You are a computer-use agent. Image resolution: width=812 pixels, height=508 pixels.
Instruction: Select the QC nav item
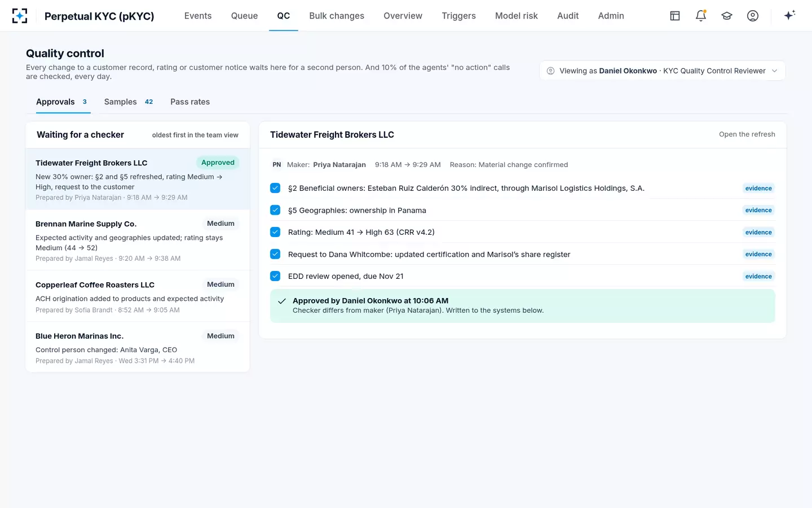[x=284, y=16]
